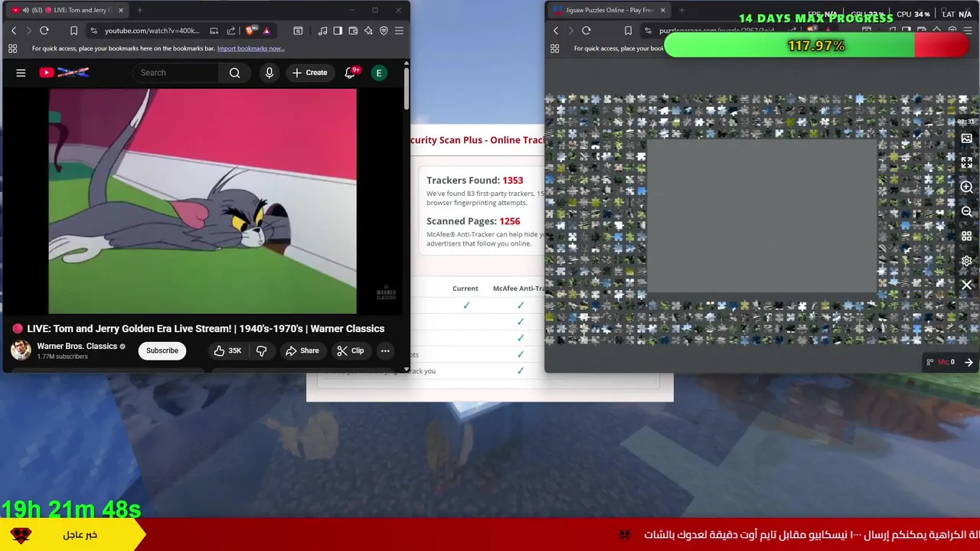980x551 pixels.
Task: Like the Tom and Jerry video
Action: (227, 350)
